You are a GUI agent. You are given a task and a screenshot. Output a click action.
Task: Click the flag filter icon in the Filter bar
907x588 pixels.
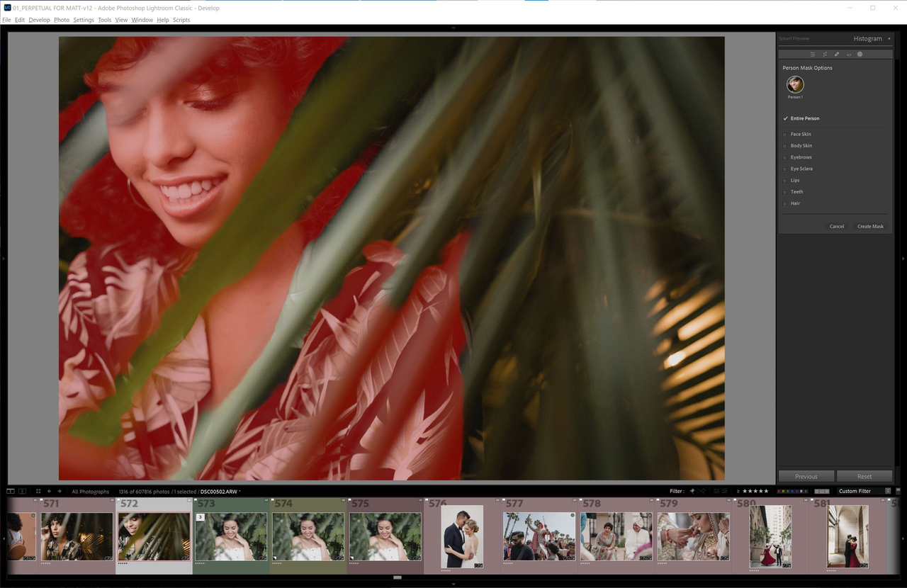pos(692,490)
